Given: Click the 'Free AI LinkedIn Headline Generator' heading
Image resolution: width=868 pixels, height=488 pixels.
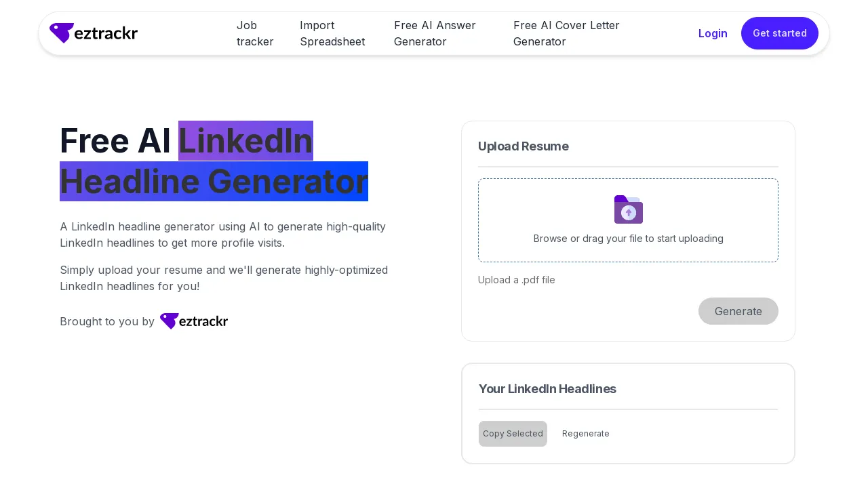Looking at the screenshot, I should [214, 161].
